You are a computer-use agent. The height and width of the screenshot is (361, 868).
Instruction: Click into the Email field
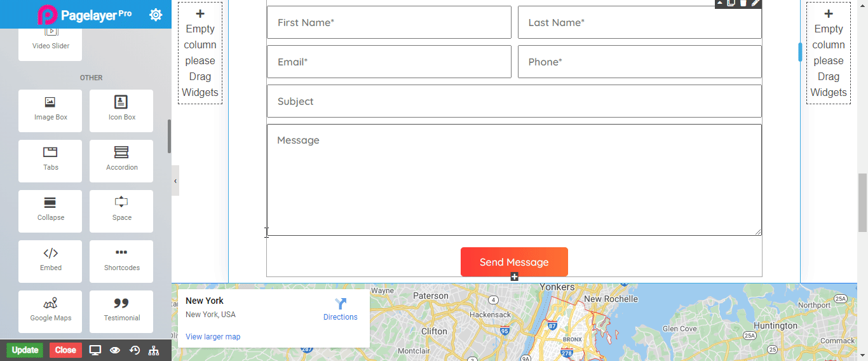click(x=389, y=62)
